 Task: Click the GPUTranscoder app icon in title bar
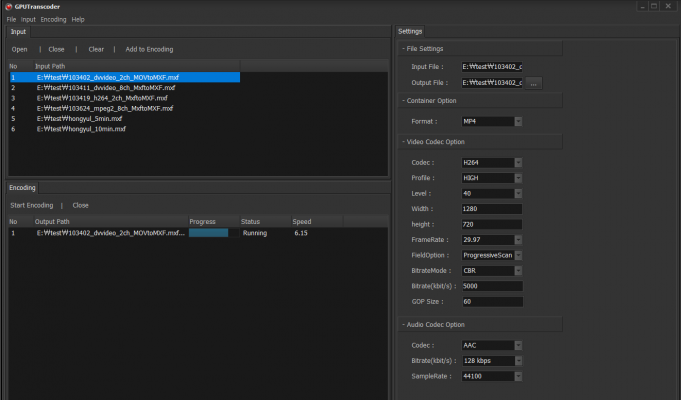click(x=7, y=7)
